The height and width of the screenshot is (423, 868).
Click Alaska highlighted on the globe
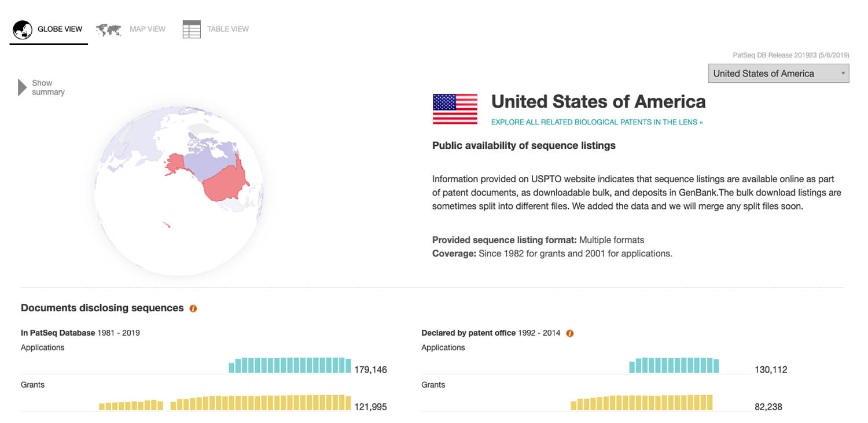pos(176,164)
